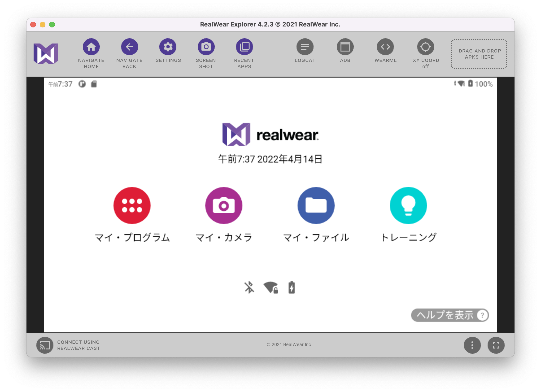Click the Drag and Drop APKs area
The height and width of the screenshot is (392, 541).
coord(479,54)
